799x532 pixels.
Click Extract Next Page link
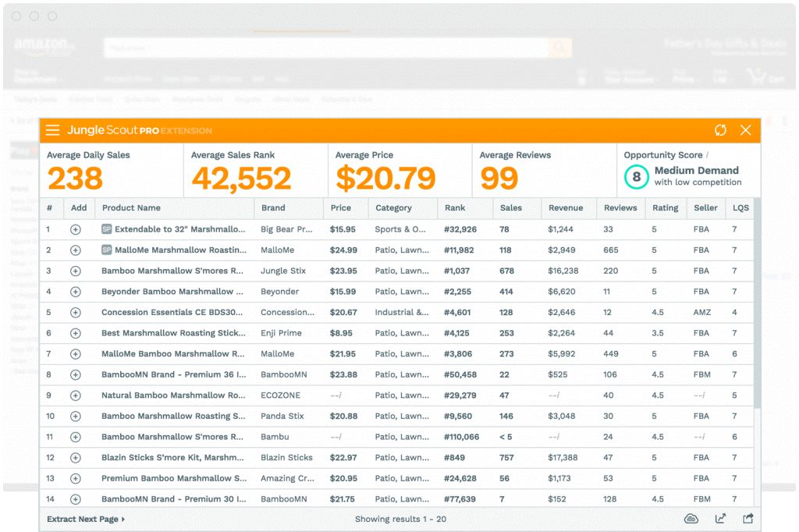click(86, 519)
